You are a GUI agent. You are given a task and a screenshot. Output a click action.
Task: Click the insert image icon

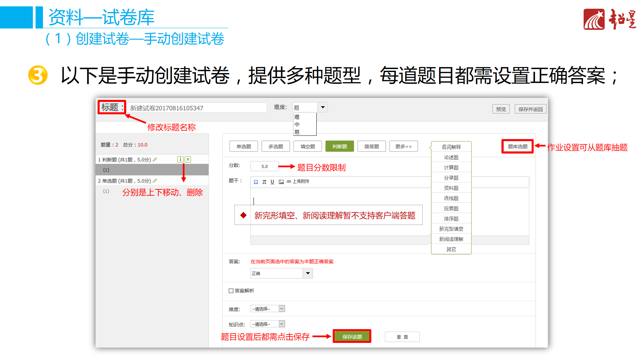click(281, 182)
